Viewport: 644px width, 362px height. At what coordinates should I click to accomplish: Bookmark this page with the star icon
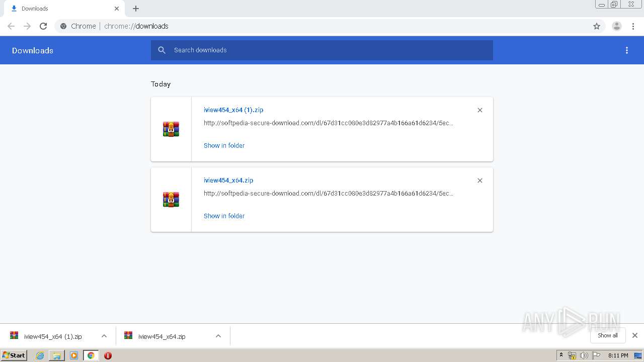coord(597,26)
